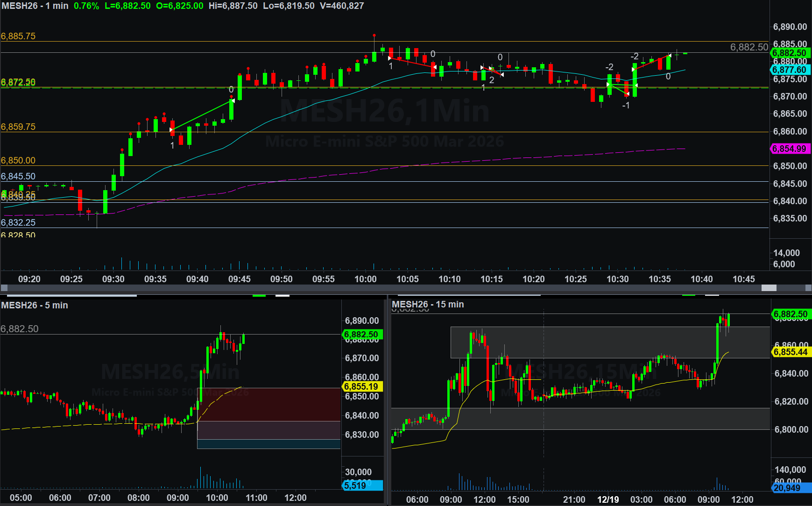Click the MESH26 - 1 min chart title
The image size is (812, 506).
pos(35,6)
